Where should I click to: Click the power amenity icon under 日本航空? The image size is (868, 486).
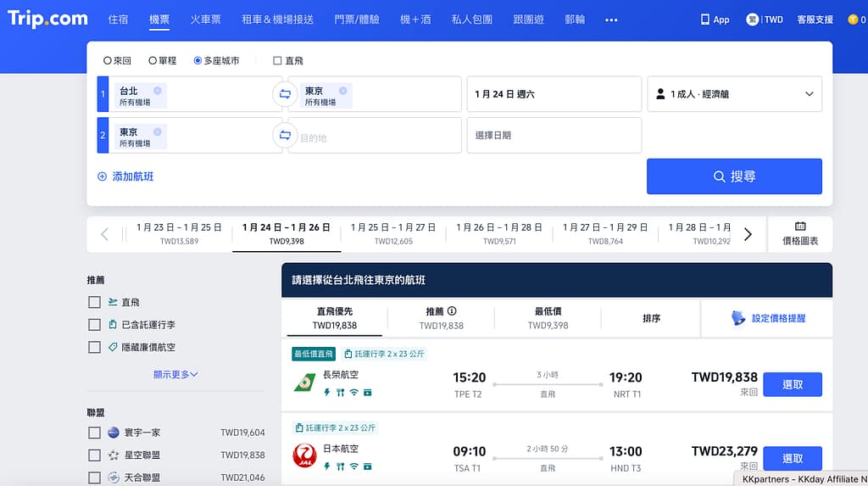tap(327, 466)
